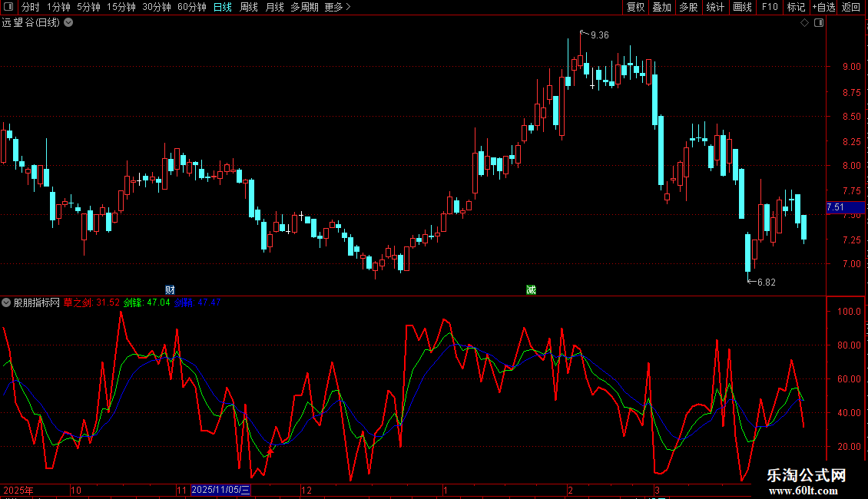Activate the 画线 drawing tool

click(x=742, y=7)
